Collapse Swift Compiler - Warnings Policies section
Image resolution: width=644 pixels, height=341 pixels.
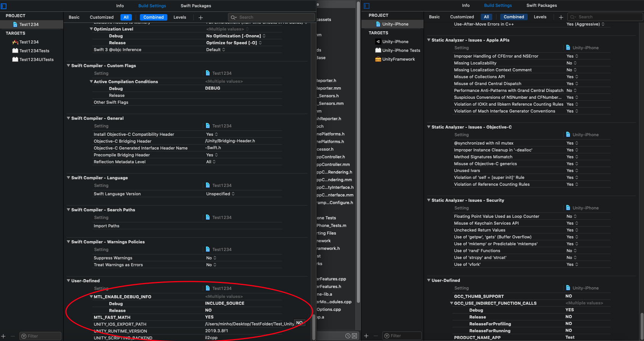point(68,242)
